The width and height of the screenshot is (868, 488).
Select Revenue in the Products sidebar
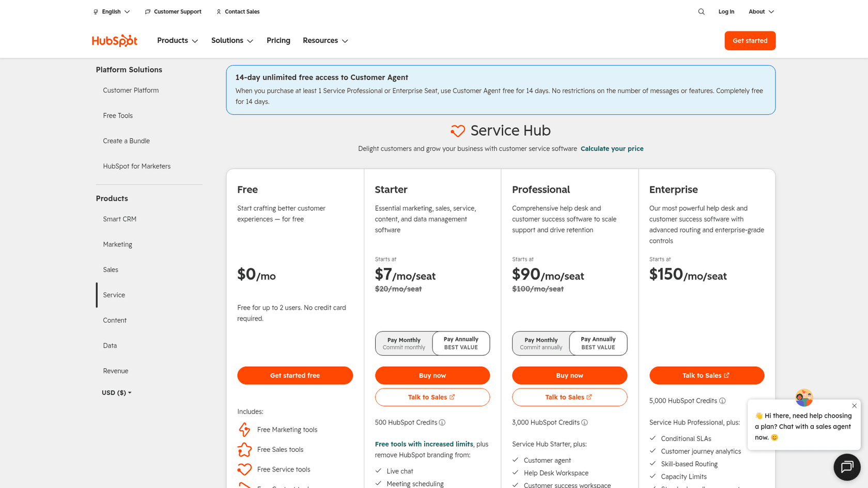(x=115, y=371)
